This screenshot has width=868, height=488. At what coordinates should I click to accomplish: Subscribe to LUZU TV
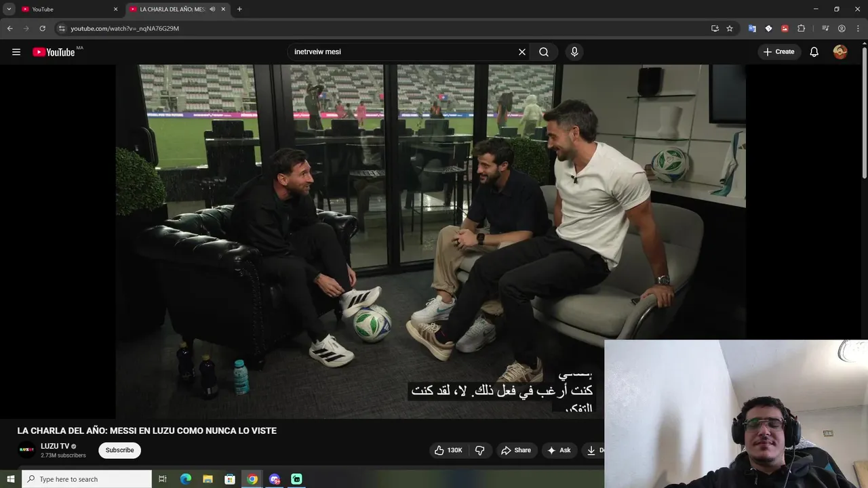pos(119,450)
